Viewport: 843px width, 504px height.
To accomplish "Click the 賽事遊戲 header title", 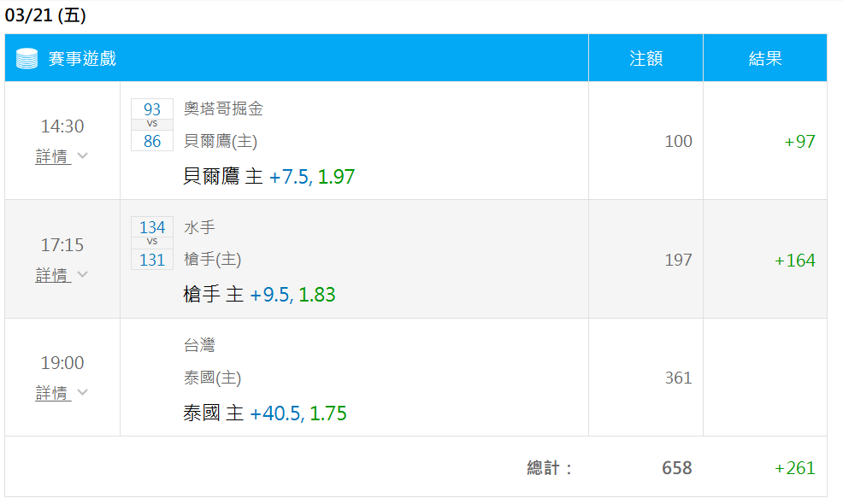I will 82,59.
